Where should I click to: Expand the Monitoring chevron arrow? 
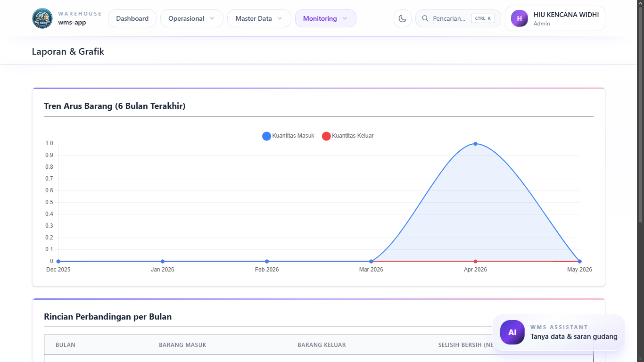tap(345, 18)
